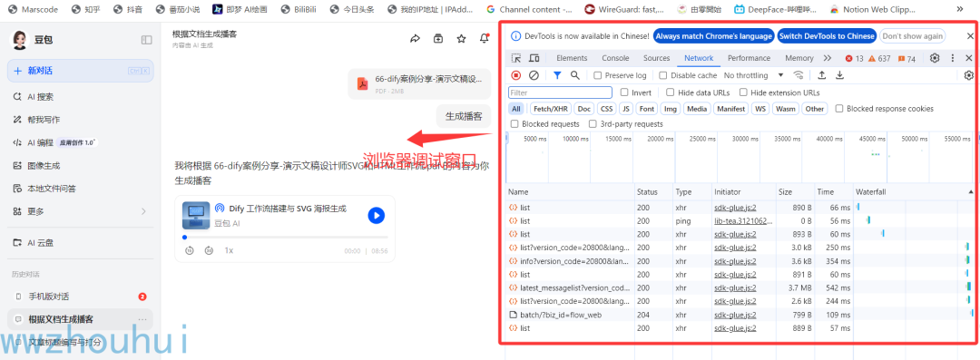Switch to the Performance tab
The height and width of the screenshot is (360, 980).
[749, 58]
